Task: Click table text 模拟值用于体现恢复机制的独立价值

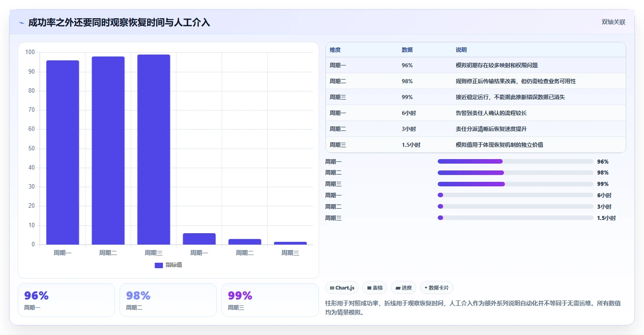Action: click(x=499, y=145)
